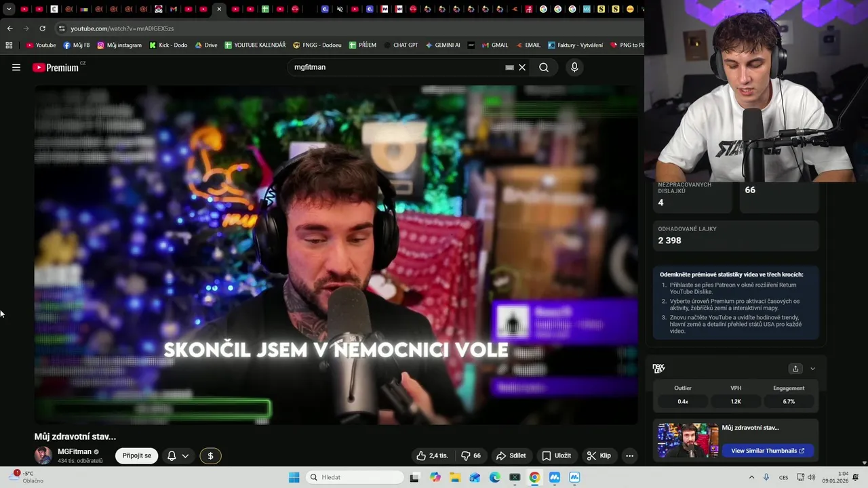Open the Chrome apps grid icon
868x488 pixels.
[9, 45]
